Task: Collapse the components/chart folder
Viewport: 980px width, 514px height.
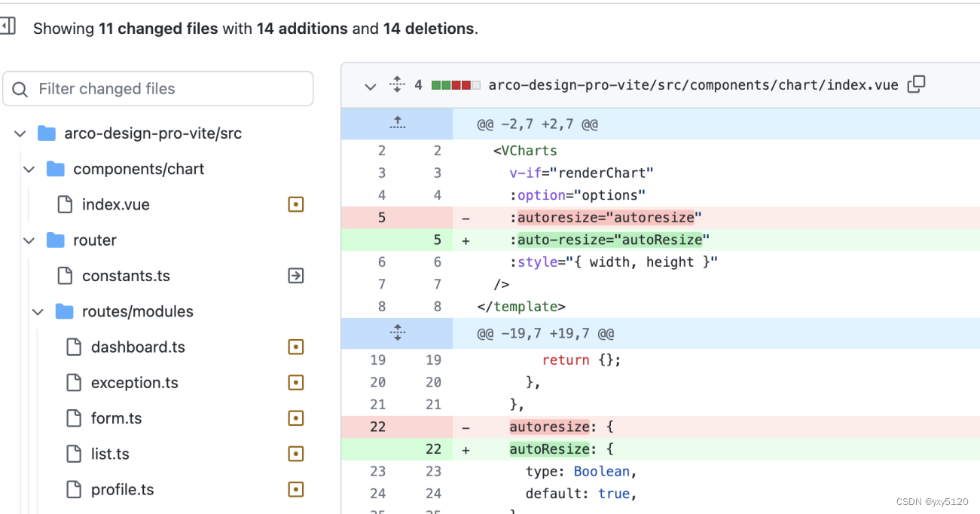Action: [x=29, y=169]
